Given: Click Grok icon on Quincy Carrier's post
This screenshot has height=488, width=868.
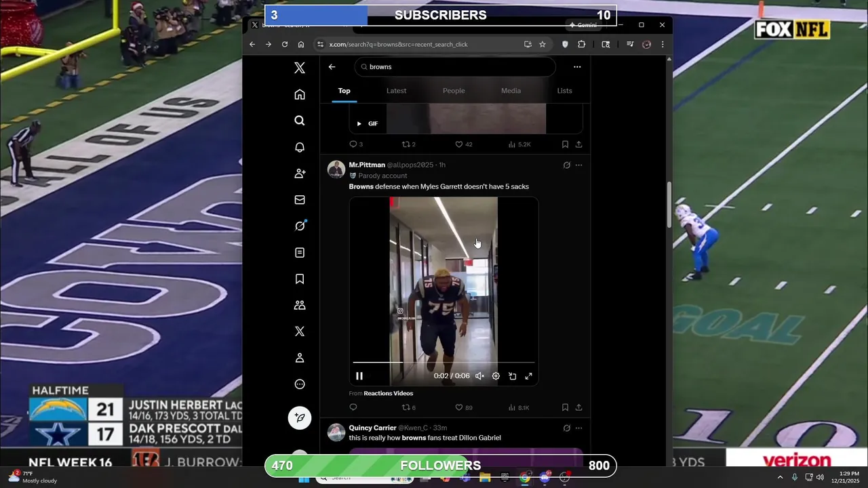Looking at the screenshot, I should pos(567,428).
